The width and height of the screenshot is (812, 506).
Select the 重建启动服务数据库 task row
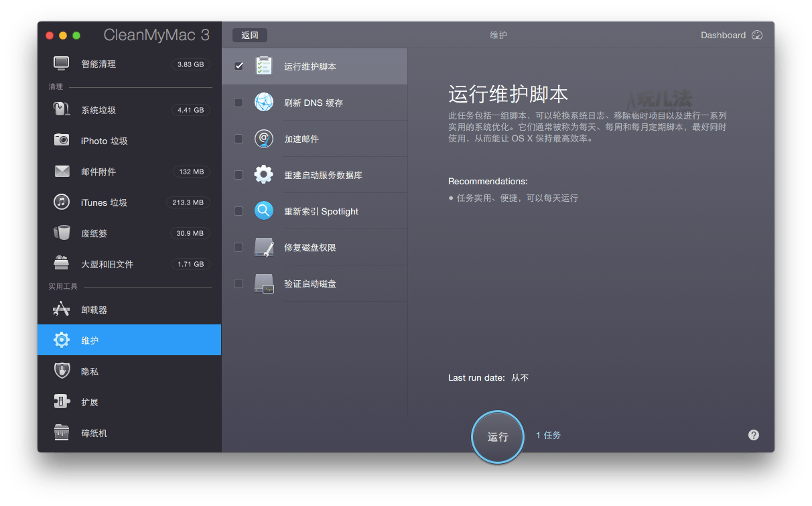tap(315, 175)
